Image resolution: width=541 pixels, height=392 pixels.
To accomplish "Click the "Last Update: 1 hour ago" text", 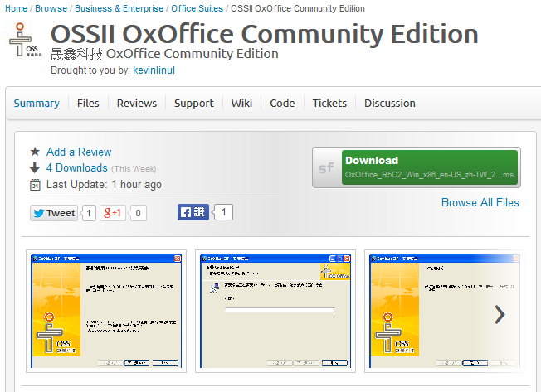I will click(x=104, y=185).
